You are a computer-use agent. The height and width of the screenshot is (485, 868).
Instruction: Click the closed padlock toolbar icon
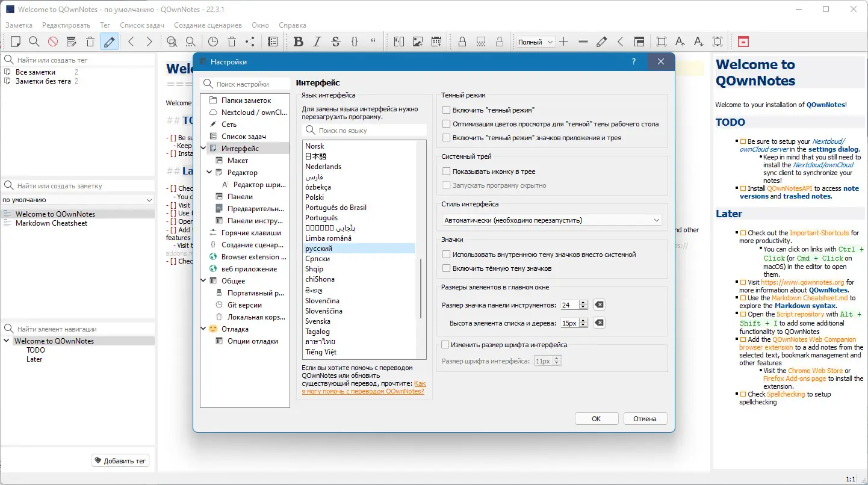coord(462,42)
